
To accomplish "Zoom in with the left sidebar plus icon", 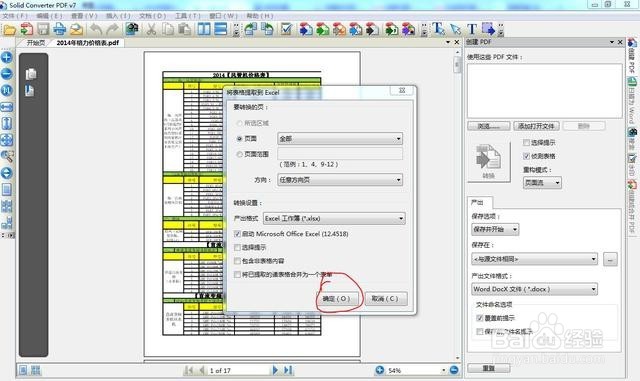I will coord(7,57).
